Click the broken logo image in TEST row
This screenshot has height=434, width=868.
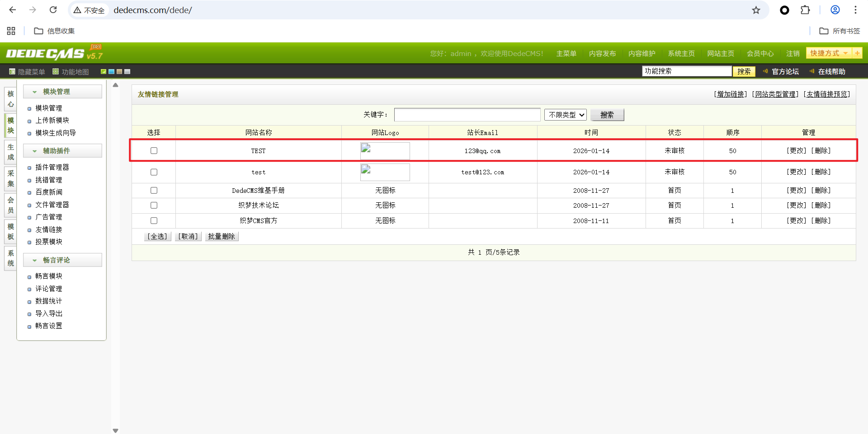[385, 151]
